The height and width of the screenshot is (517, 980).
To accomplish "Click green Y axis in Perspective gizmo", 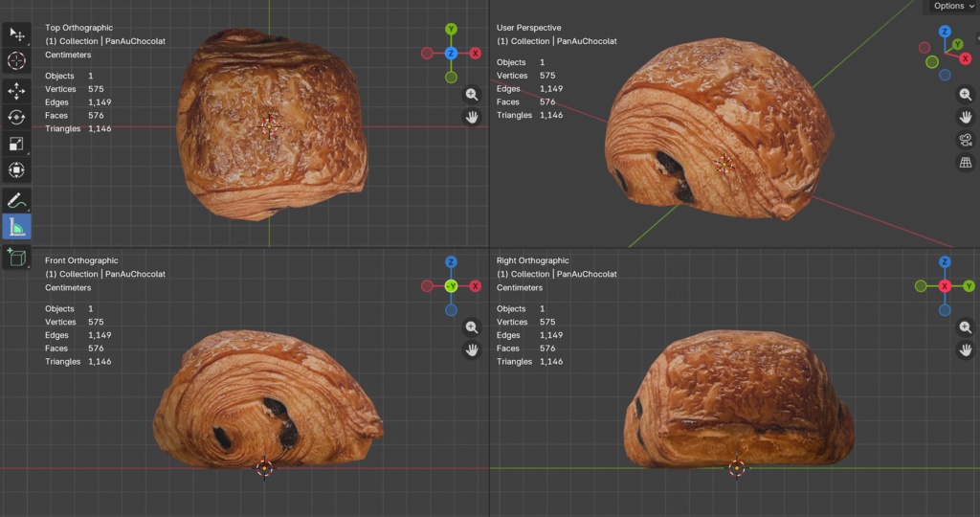I will click(957, 44).
